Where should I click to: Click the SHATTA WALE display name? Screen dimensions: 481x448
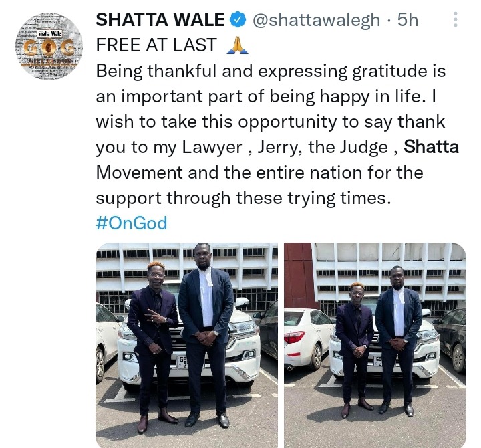(160, 20)
